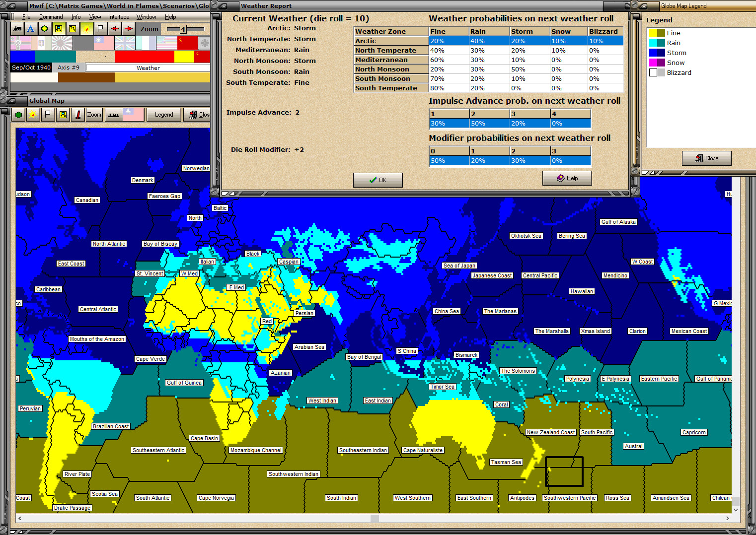Click the Japanese rising sun flag
This screenshot has width=756, height=535.
pos(63,43)
